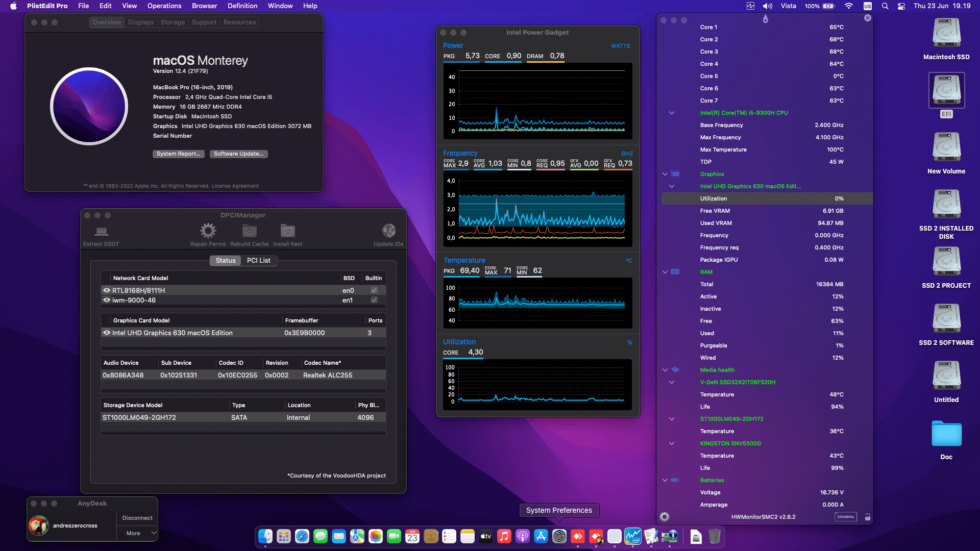The width and height of the screenshot is (980, 551).
Task: Toggle visibility of the RTL8168H network card
Action: pos(107,290)
